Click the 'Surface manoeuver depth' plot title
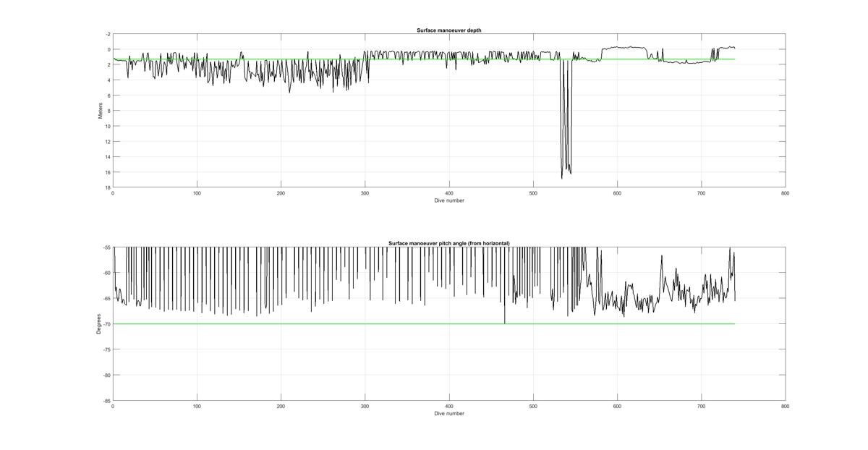 point(448,30)
